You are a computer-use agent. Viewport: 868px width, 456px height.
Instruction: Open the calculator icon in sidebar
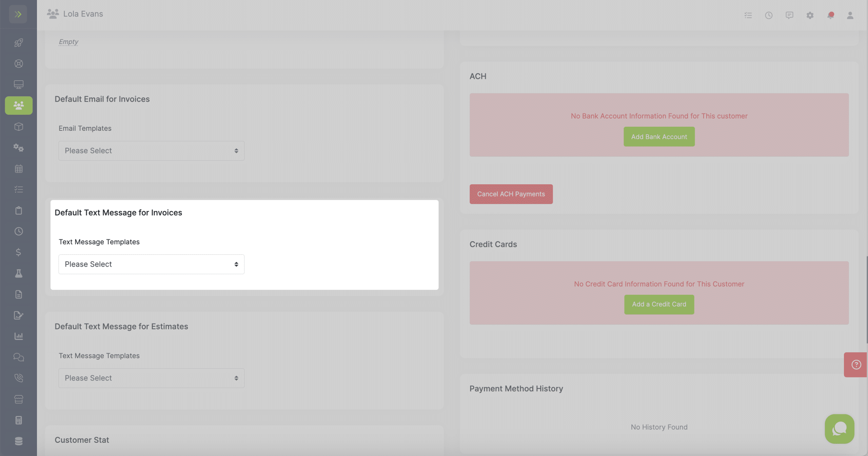(x=19, y=420)
